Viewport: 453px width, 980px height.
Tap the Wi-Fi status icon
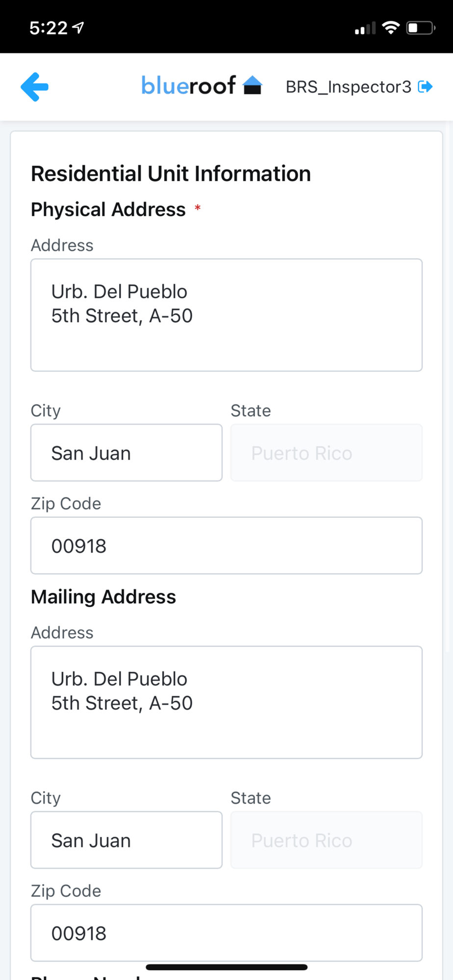[x=391, y=28]
